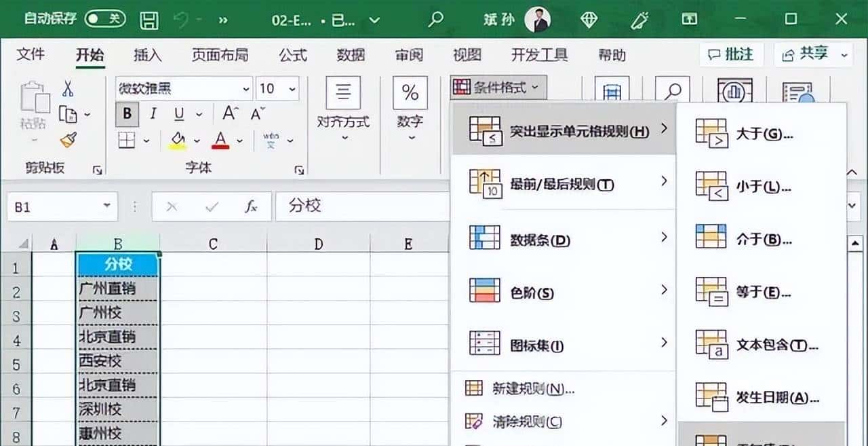Apply bold formatting with the B icon
The width and height of the screenshot is (868, 446).
coord(126,115)
